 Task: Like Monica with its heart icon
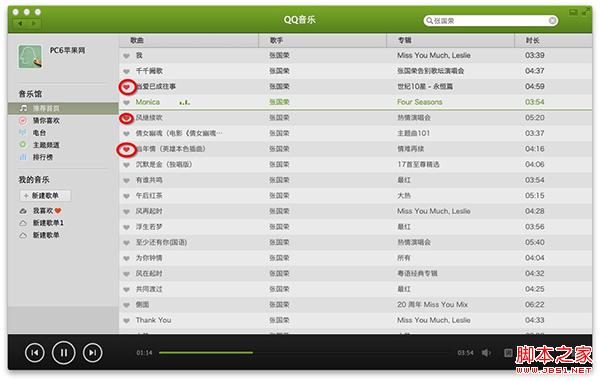(126, 103)
